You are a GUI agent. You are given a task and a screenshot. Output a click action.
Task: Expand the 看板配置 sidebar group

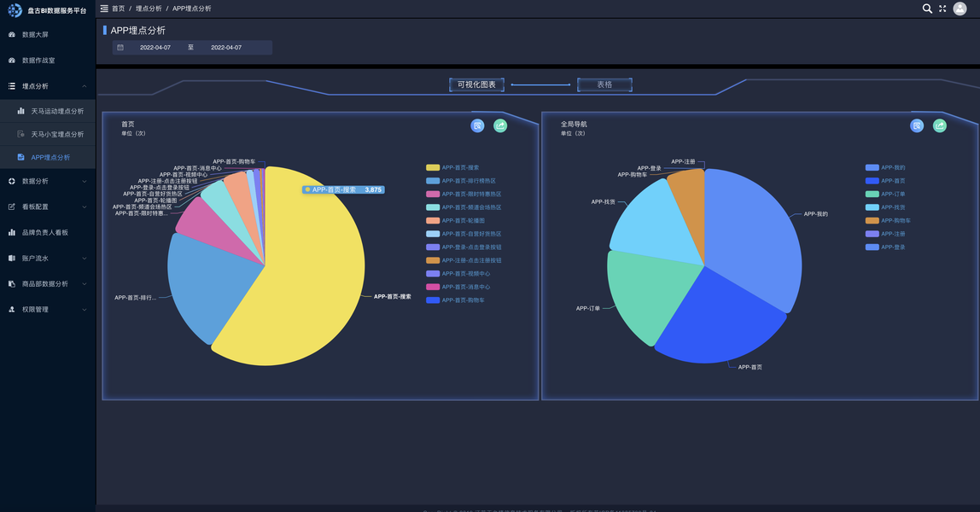click(x=48, y=207)
